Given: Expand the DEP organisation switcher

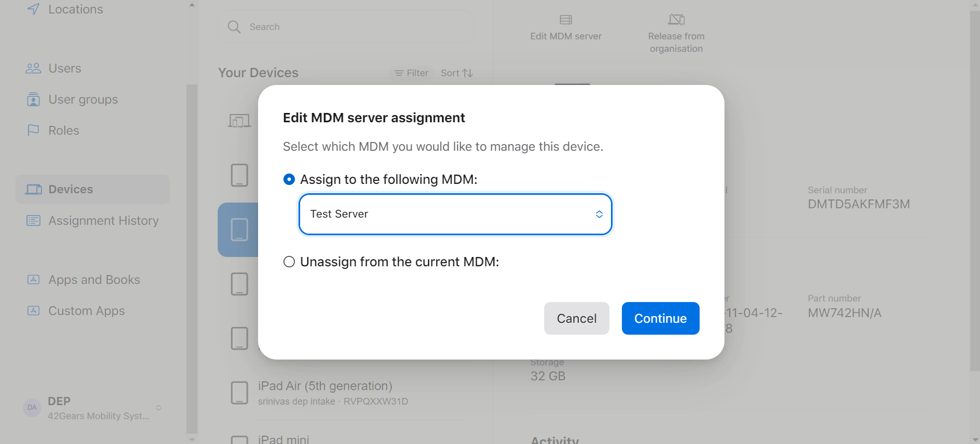Looking at the screenshot, I should [159, 408].
